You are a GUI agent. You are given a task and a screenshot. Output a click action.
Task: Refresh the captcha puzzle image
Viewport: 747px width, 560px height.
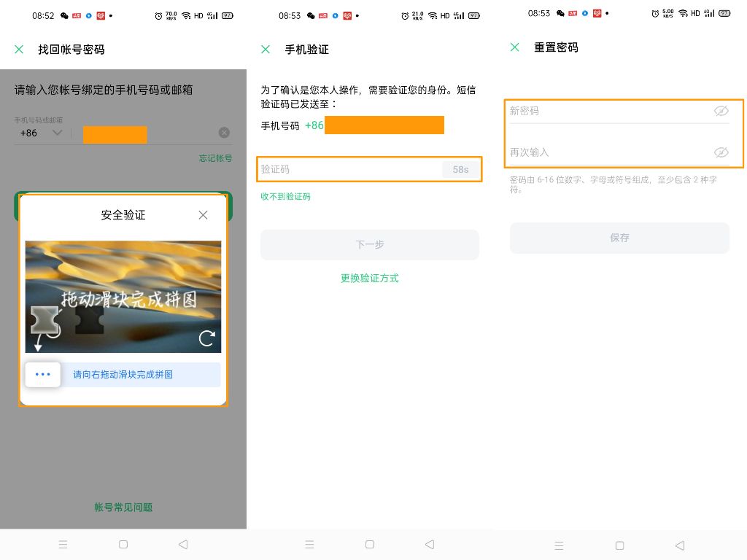point(206,338)
